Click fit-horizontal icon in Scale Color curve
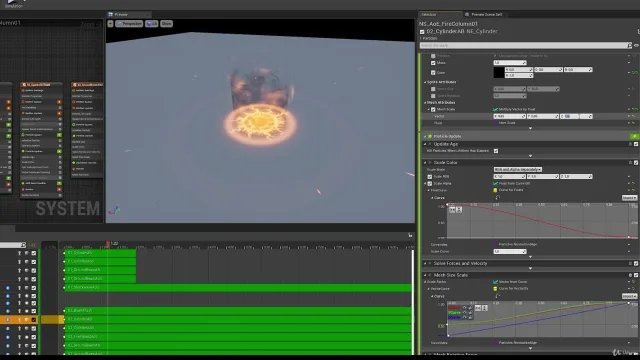Image resolution: width=640 pixels, height=360 pixels. 452,209
